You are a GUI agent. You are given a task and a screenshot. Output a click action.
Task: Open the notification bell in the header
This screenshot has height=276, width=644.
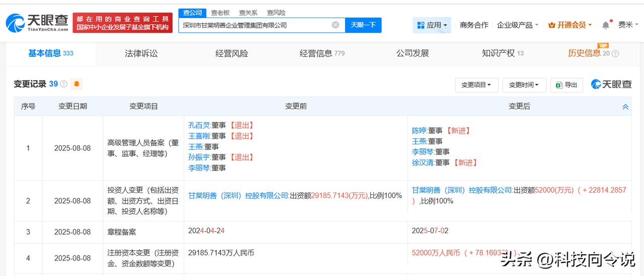[606, 25]
